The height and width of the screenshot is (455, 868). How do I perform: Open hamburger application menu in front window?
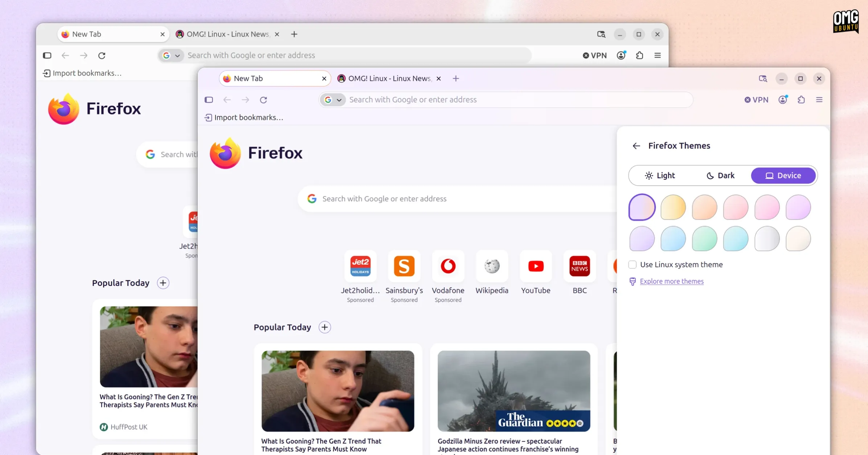click(819, 100)
